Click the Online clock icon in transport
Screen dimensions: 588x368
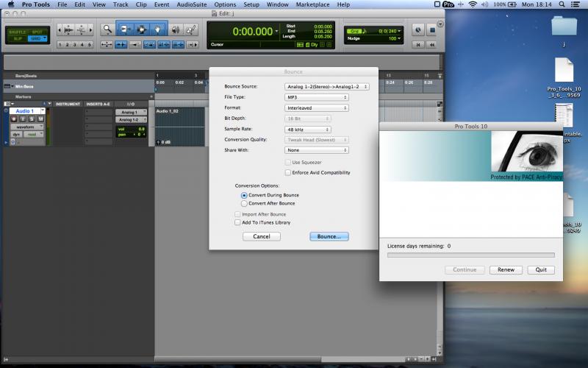pos(417,29)
